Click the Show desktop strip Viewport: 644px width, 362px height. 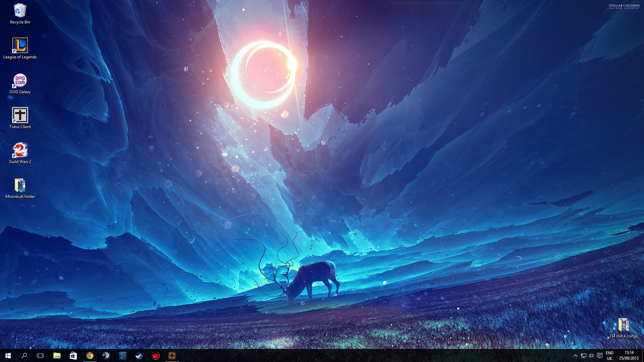(643, 356)
